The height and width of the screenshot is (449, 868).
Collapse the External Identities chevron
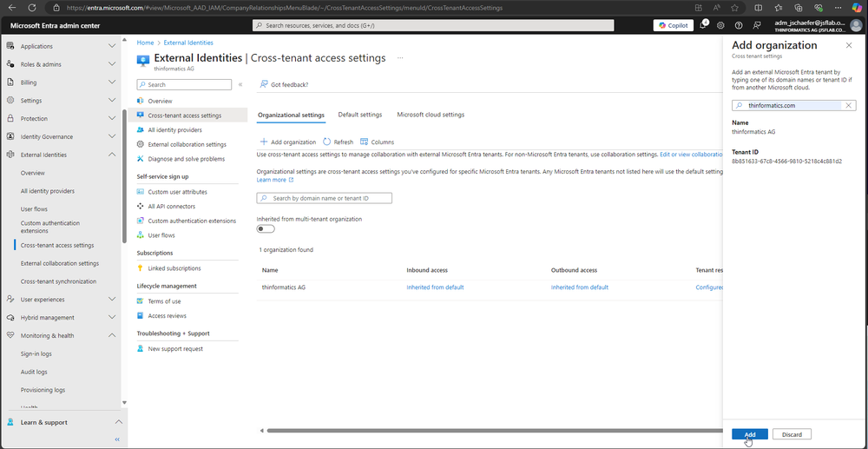[112, 155]
